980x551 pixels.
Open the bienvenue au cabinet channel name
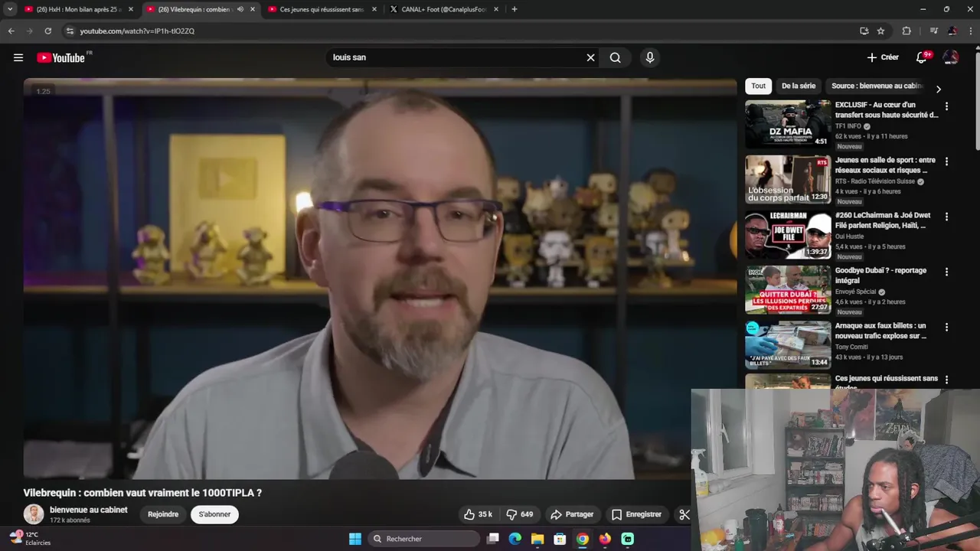pyautogui.click(x=89, y=510)
